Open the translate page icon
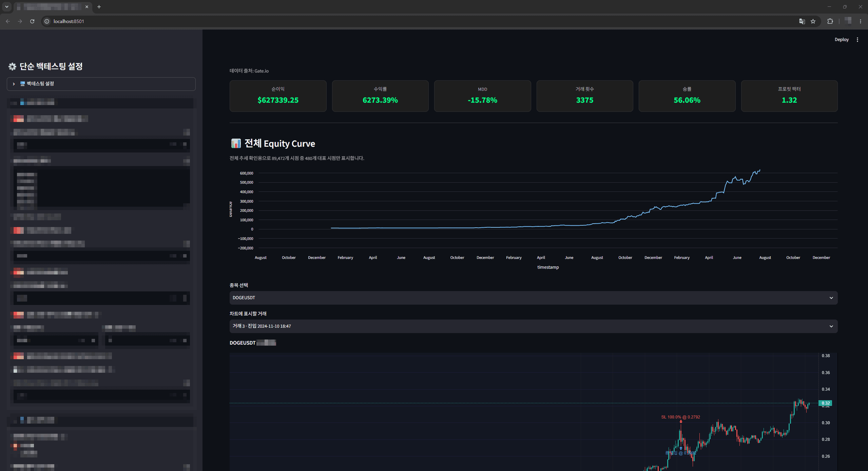 [x=802, y=21]
